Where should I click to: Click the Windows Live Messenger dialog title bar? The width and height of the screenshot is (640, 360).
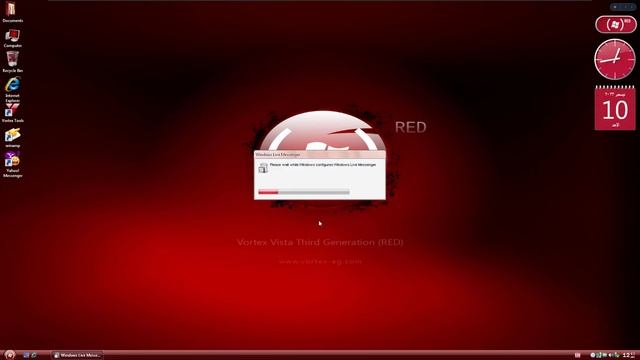tap(320, 155)
